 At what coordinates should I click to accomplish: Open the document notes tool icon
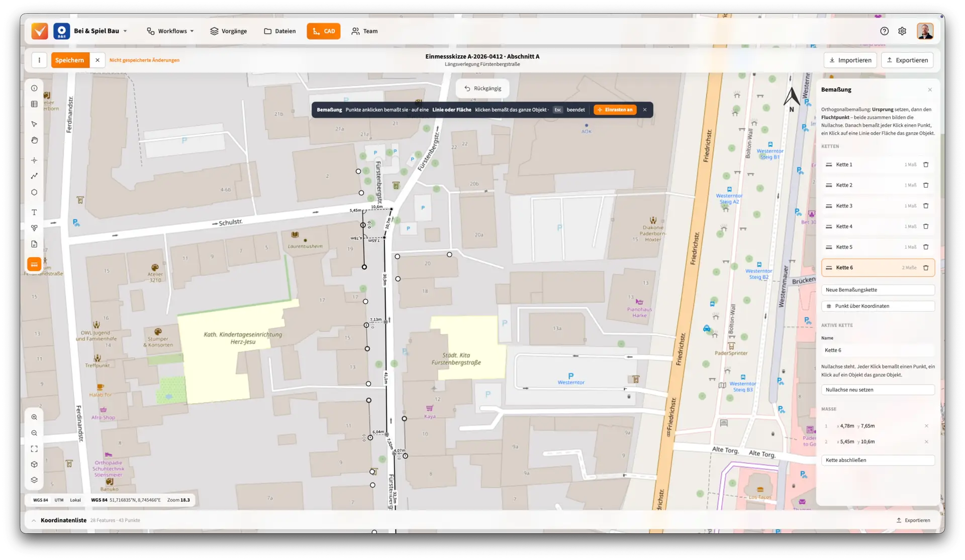tap(34, 244)
